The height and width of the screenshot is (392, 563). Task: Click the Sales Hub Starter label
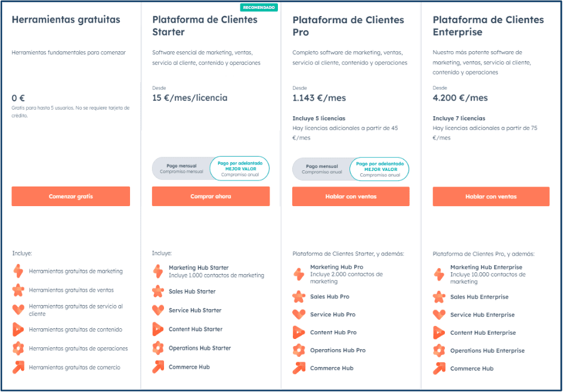(x=192, y=291)
